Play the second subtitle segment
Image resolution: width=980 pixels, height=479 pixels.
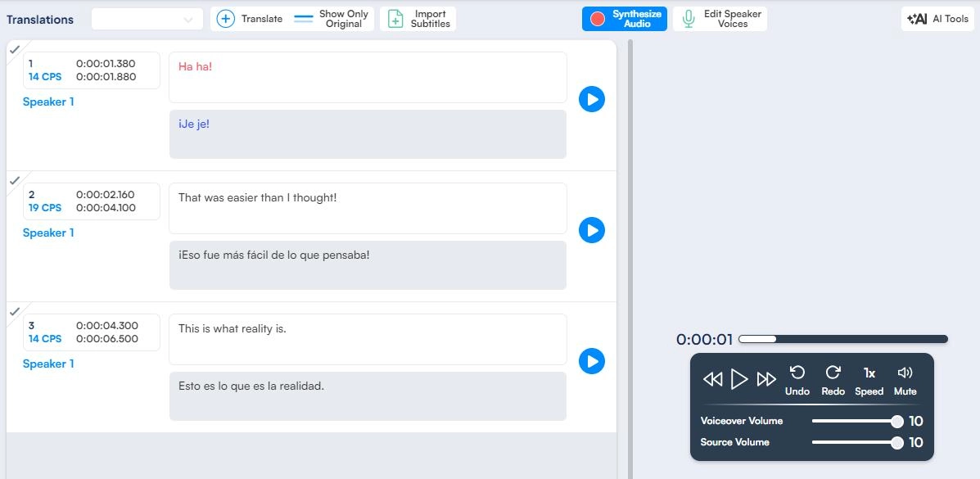point(591,230)
